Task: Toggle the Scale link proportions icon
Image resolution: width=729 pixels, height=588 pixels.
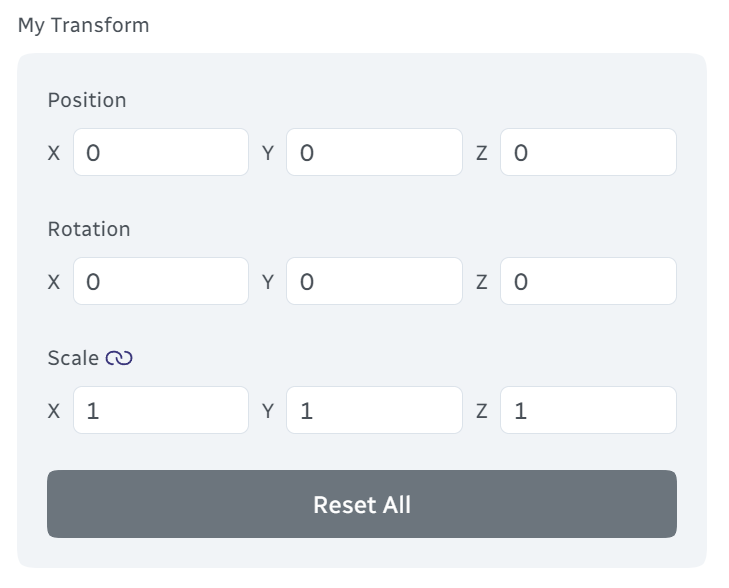Action: [x=119, y=358]
